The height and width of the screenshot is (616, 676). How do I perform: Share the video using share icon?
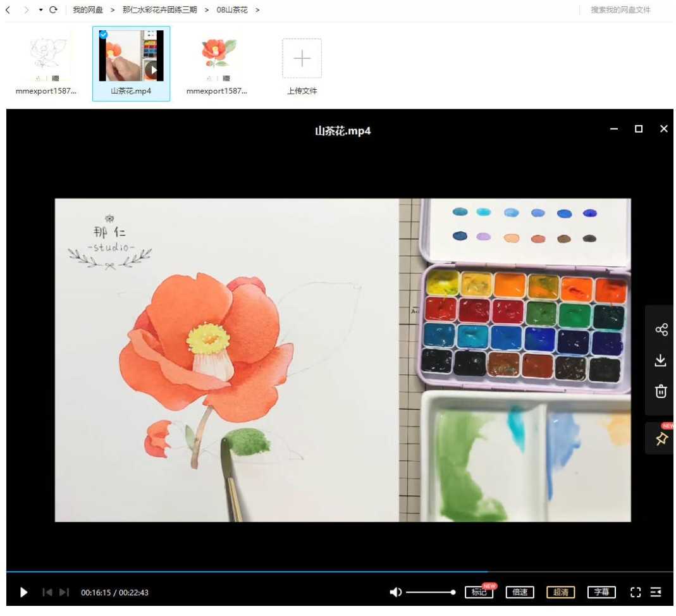tap(661, 330)
